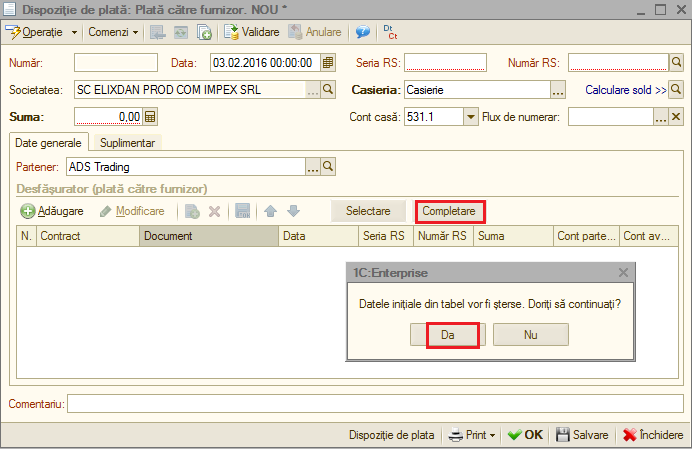
Task: Click the blue help speech bubble icon
Action: [x=363, y=32]
